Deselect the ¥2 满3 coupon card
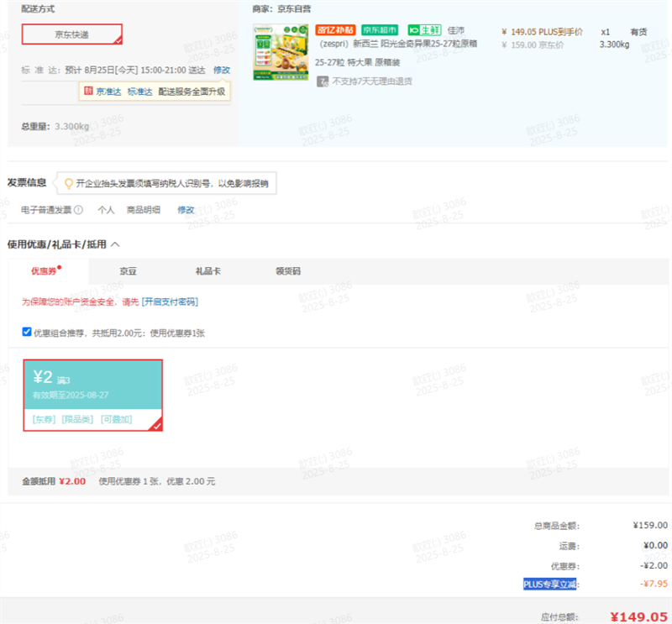The image size is (672, 624). (92, 395)
